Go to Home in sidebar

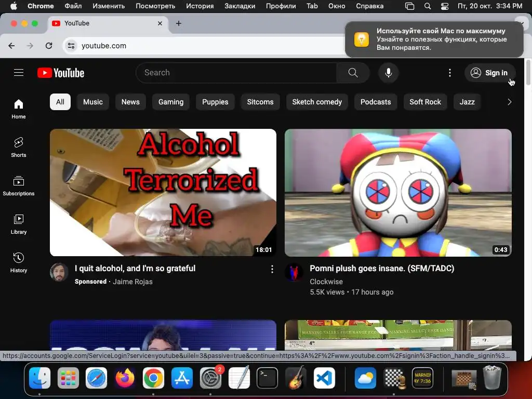(x=19, y=109)
